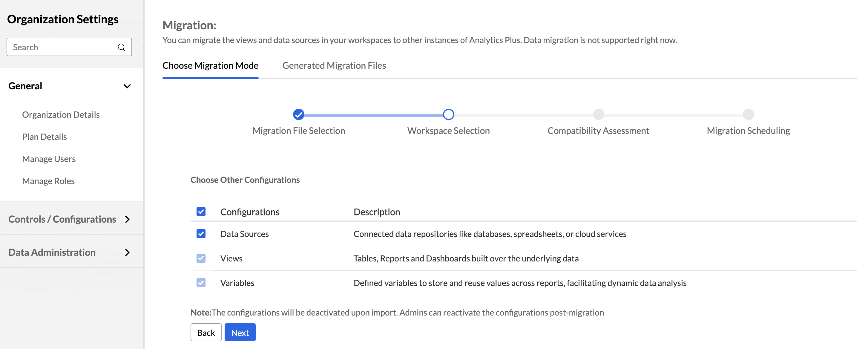Uncheck the Data Sources checkbox
This screenshot has height=349, width=868.
tap(201, 234)
